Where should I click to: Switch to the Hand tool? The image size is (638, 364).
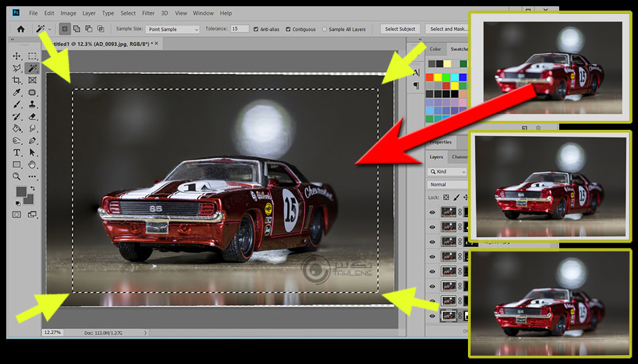[32, 164]
